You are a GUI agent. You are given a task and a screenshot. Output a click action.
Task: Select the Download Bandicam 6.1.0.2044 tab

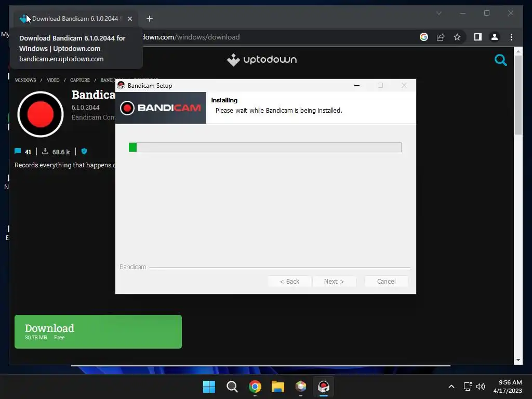(x=75, y=19)
